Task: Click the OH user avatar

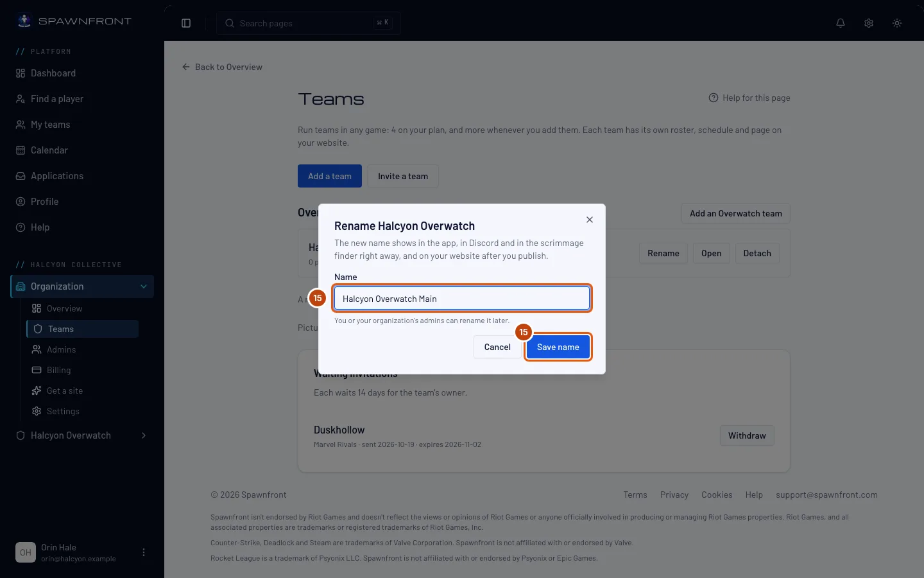Action: pyautogui.click(x=26, y=552)
